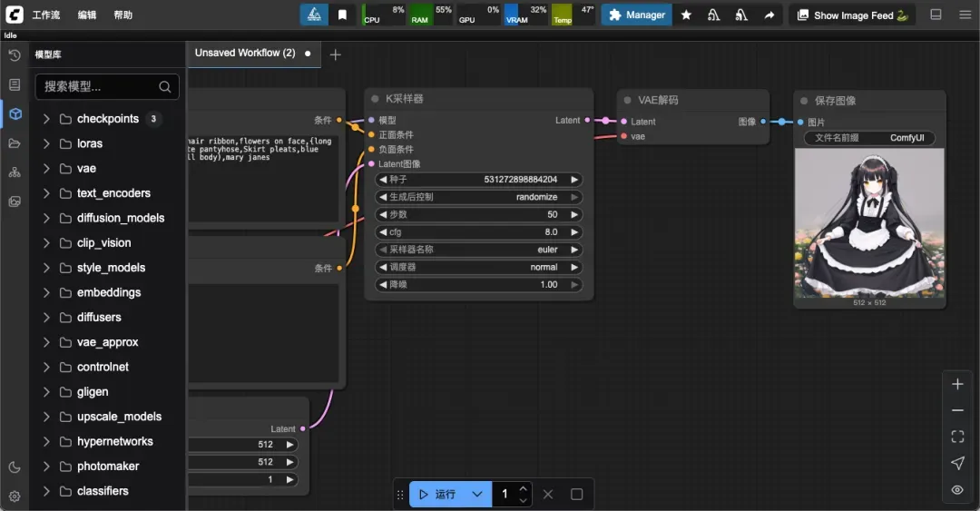This screenshot has height=511, width=980.
Task: Fit view to canvas icon
Action: [x=957, y=437]
